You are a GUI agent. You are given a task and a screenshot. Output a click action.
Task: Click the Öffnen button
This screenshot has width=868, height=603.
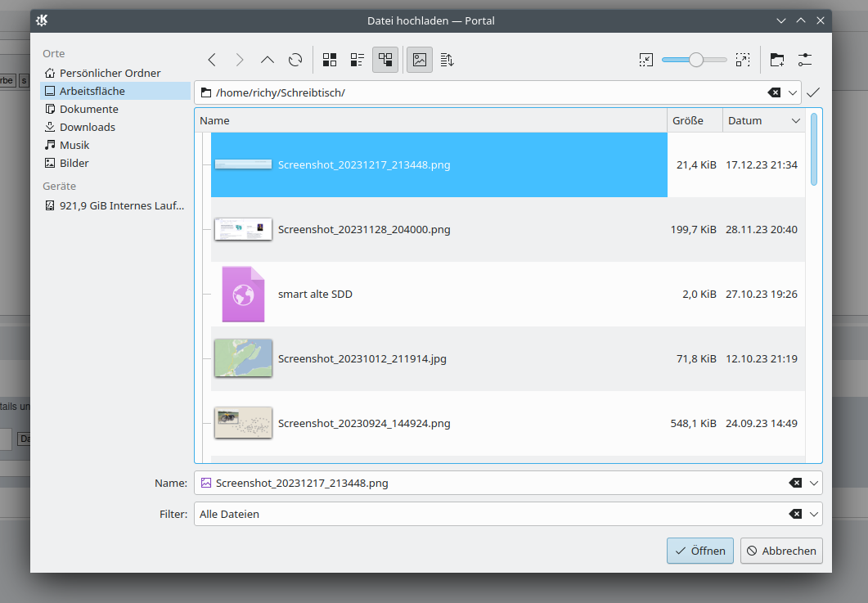click(699, 551)
